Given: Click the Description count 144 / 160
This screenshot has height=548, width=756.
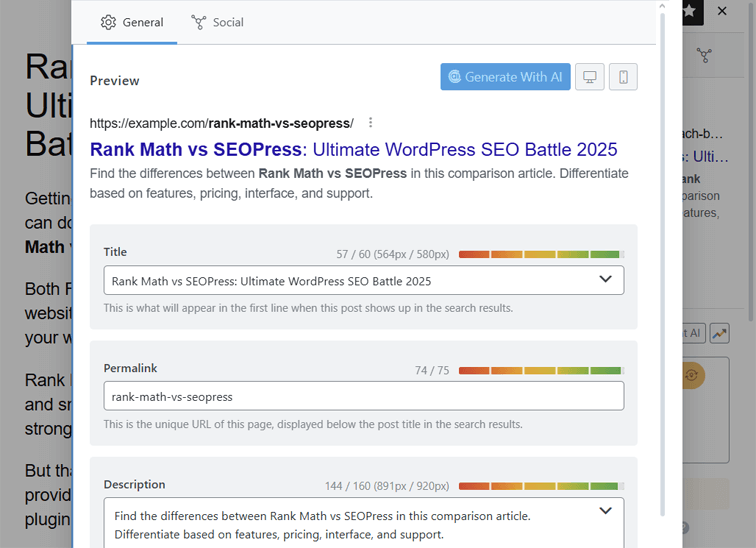Looking at the screenshot, I should pyautogui.click(x=387, y=486).
